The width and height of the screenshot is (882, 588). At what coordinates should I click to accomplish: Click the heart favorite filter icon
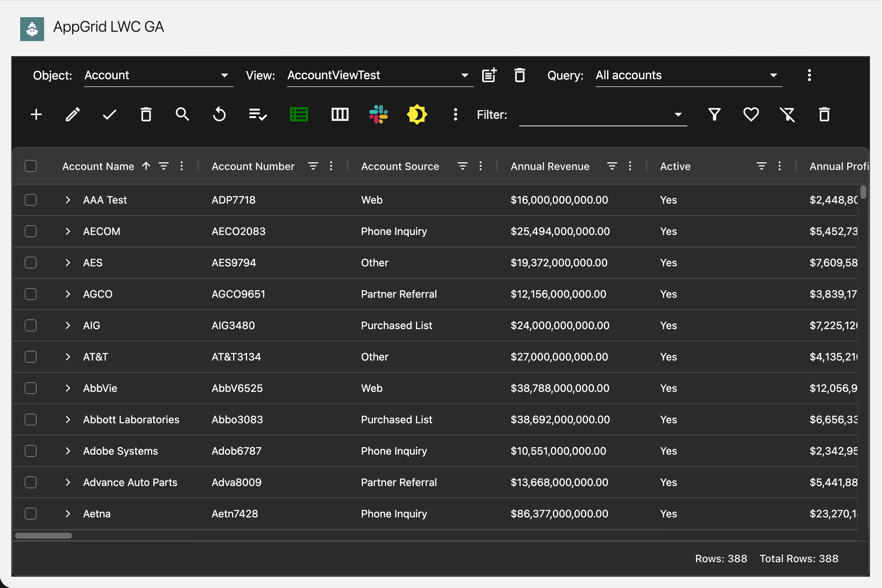tap(751, 114)
